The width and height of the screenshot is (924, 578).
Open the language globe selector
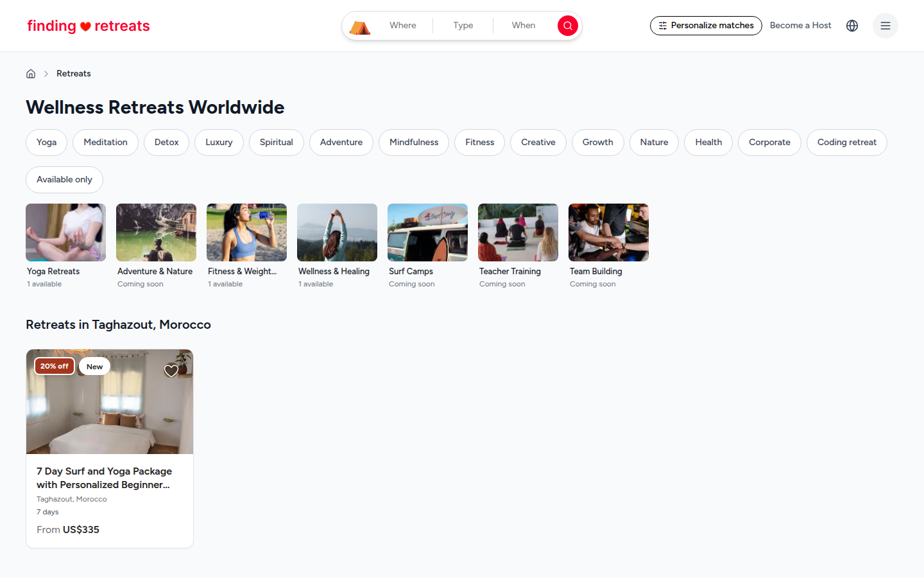point(852,26)
